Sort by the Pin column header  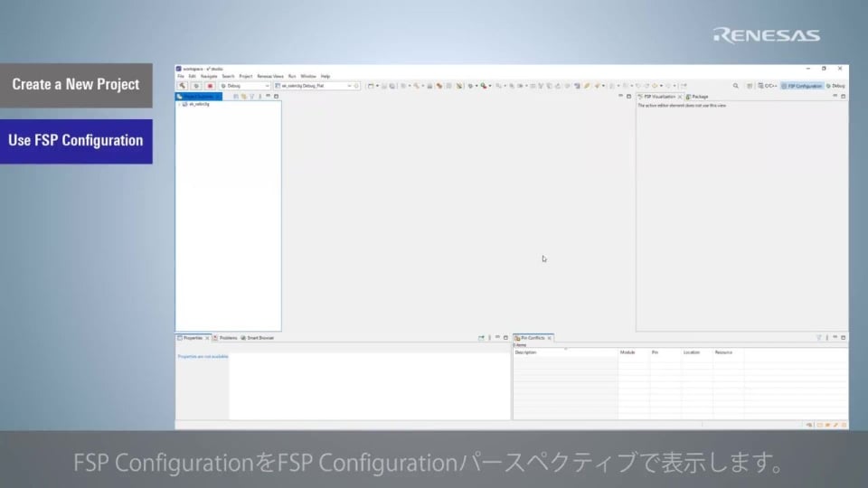point(665,352)
